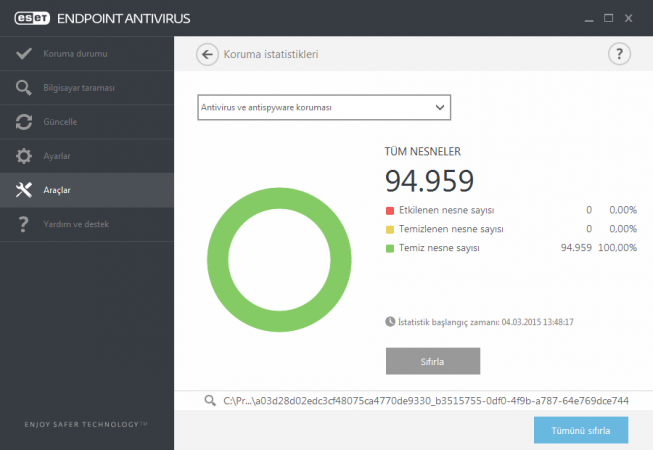
Task: Open the Ayarlar section
Action: (87, 156)
